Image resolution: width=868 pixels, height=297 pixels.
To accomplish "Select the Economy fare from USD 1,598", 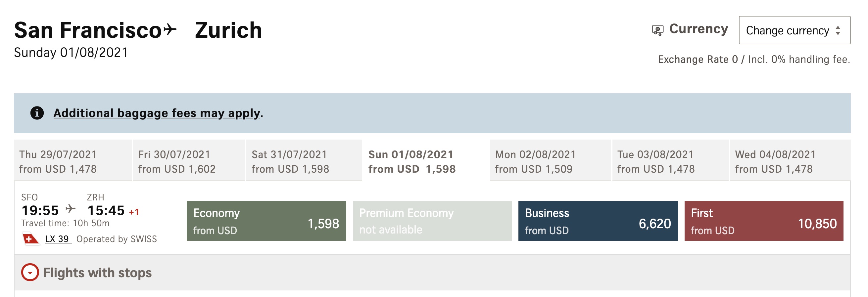I will point(266,221).
